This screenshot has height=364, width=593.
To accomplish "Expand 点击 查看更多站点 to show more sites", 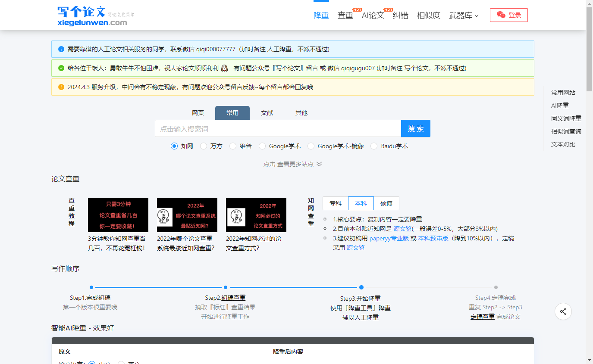I will click(293, 164).
